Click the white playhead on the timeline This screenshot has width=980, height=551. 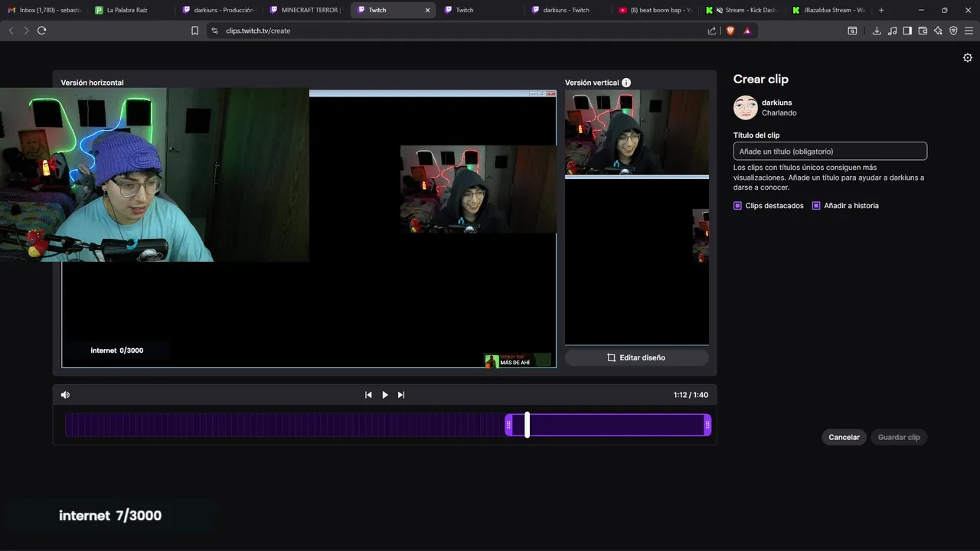527,425
